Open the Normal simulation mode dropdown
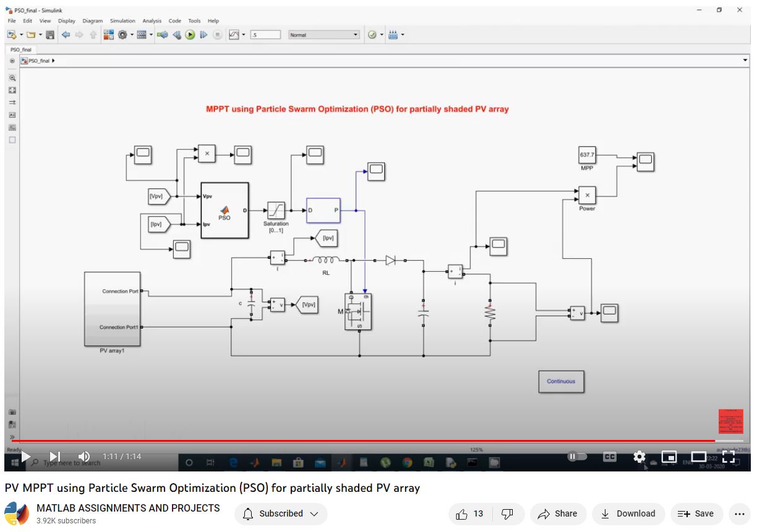This screenshot has width=757, height=532. click(x=324, y=35)
